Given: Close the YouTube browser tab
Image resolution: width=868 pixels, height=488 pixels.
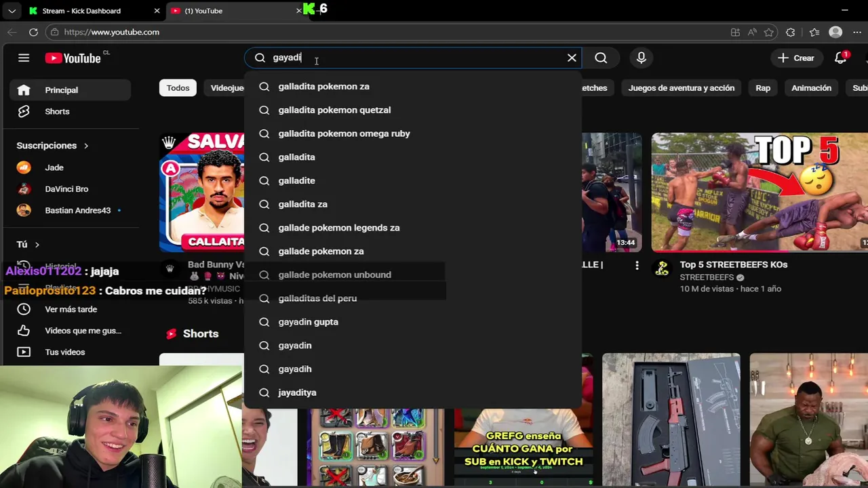Looking at the screenshot, I should (299, 11).
